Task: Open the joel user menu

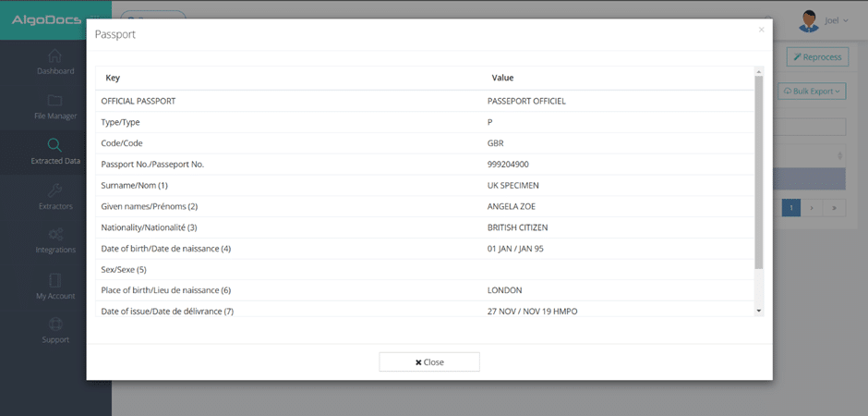Action: [x=837, y=20]
